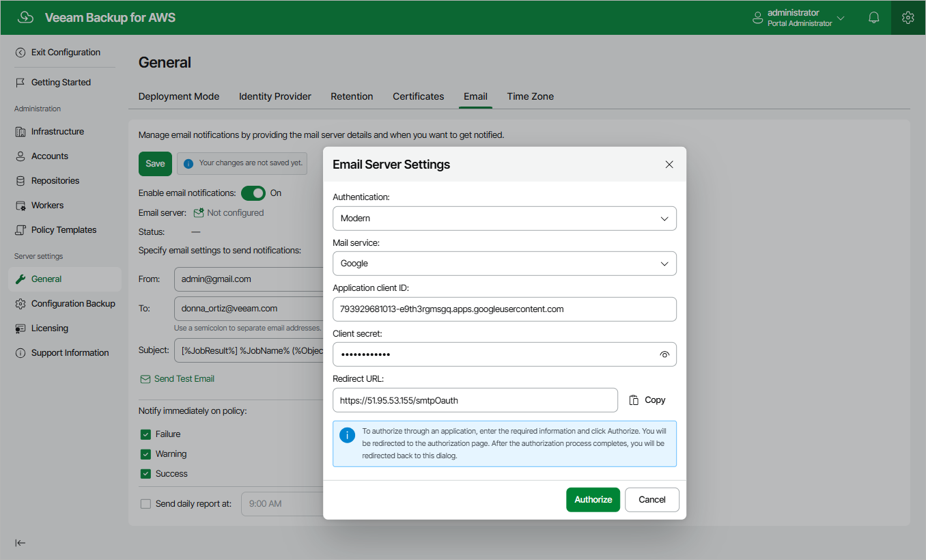This screenshot has width=926, height=560.
Task: Toggle the Enable email notifications switch
Action: [x=253, y=193]
